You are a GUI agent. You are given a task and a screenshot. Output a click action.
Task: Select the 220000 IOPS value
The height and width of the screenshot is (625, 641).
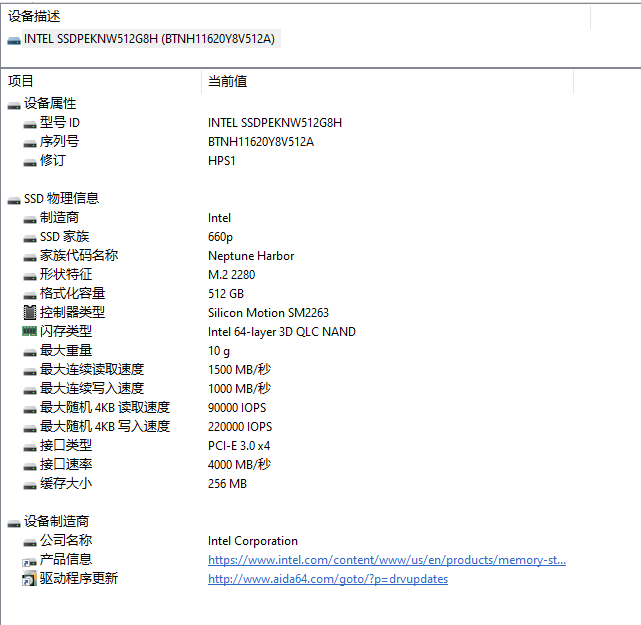tap(240, 426)
